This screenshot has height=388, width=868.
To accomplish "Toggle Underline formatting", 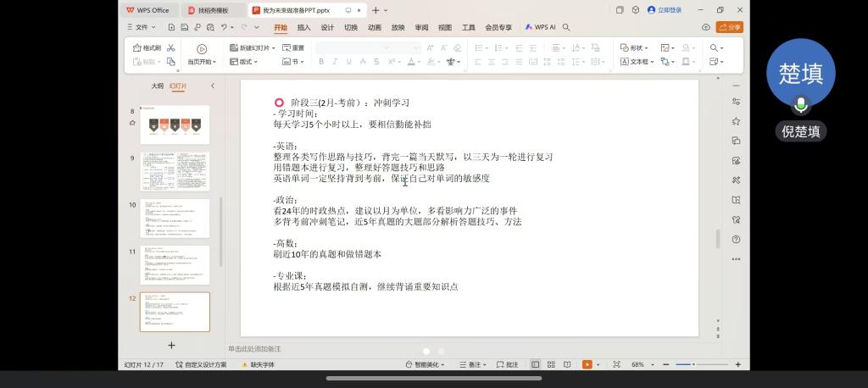I will pos(348,62).
